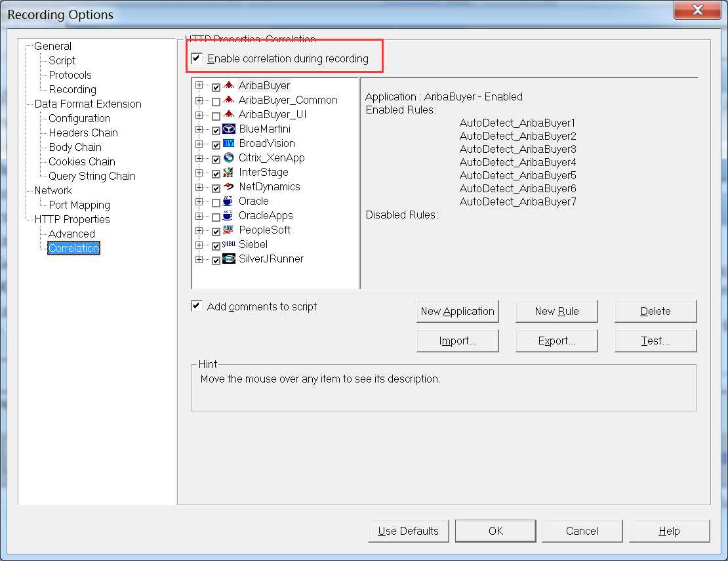The height and width of the screenshot is (561, 728).
Task: Open the Script options page
Action: pyautogui.click(x=62, y=60)
